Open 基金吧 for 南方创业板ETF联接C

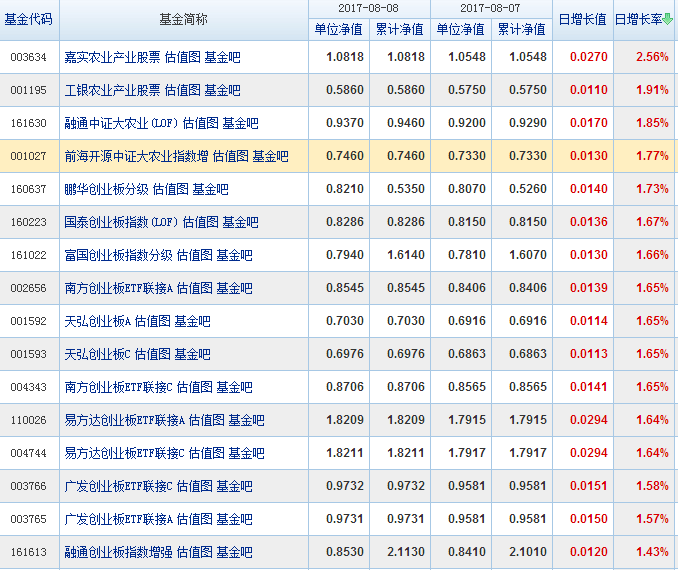pos(234,387)
